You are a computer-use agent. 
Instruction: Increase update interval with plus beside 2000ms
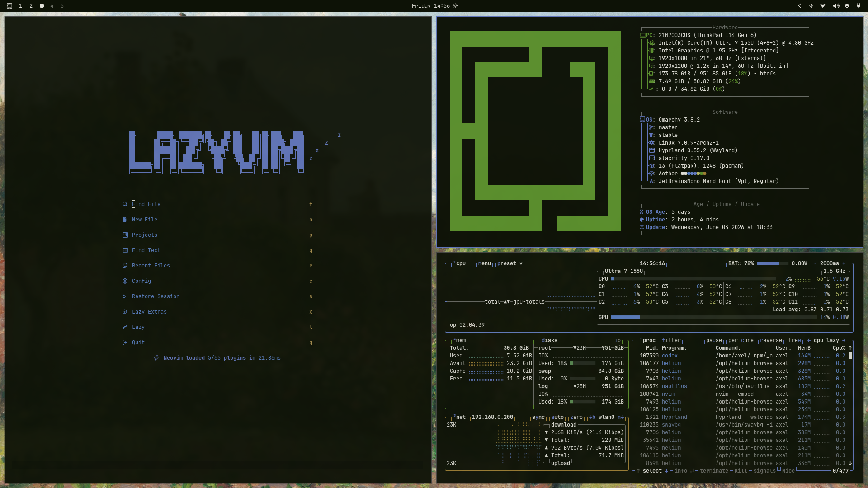pos(844,263)
